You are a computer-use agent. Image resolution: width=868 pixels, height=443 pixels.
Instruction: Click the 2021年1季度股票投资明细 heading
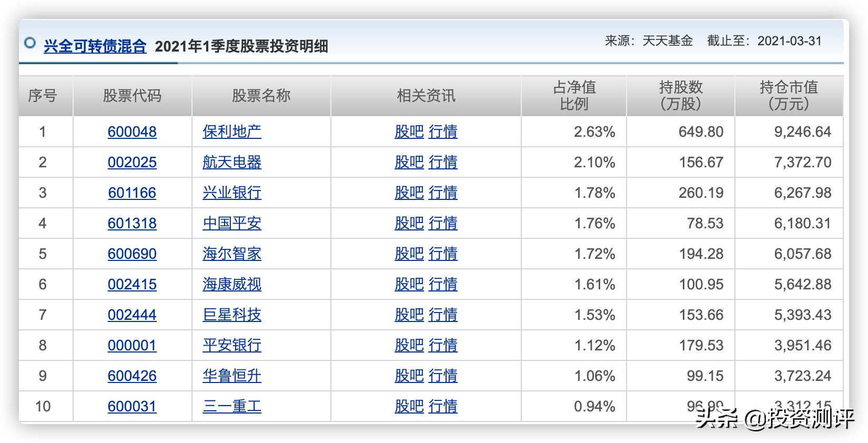point(241,46)
